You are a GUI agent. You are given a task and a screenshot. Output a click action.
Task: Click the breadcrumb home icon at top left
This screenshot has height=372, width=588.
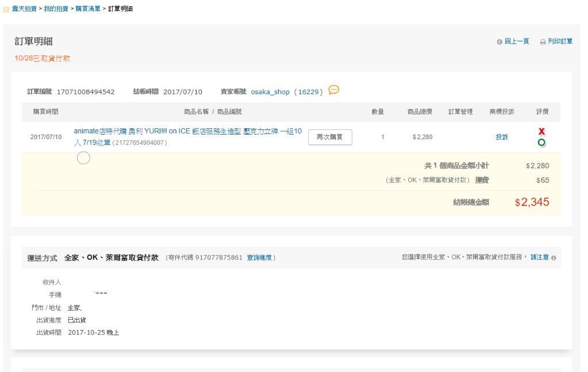click(x=6, y=9)
